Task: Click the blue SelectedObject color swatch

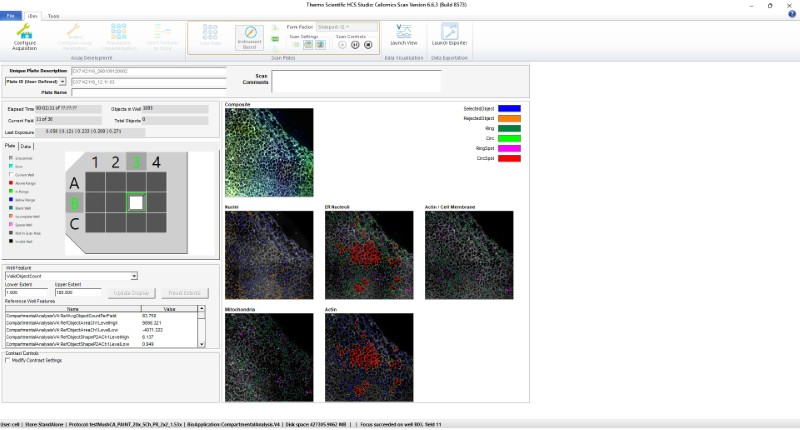Action: (508, 107)
